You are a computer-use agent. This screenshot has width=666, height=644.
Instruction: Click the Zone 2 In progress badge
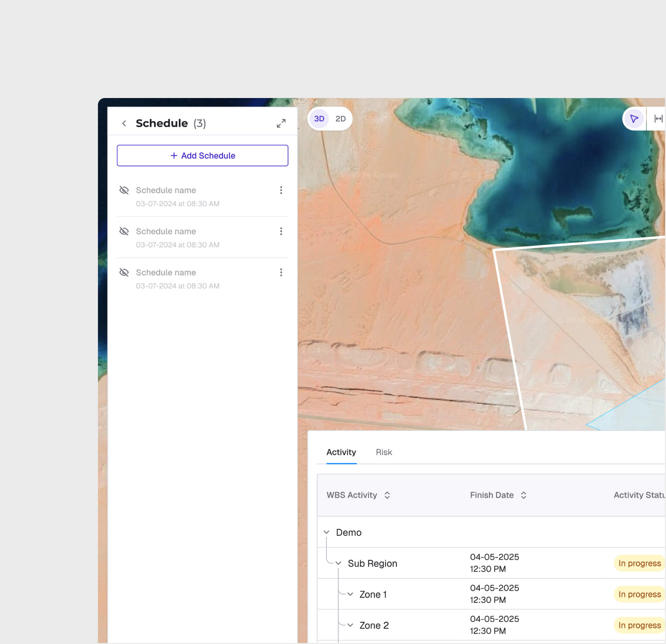click(639, 625)
